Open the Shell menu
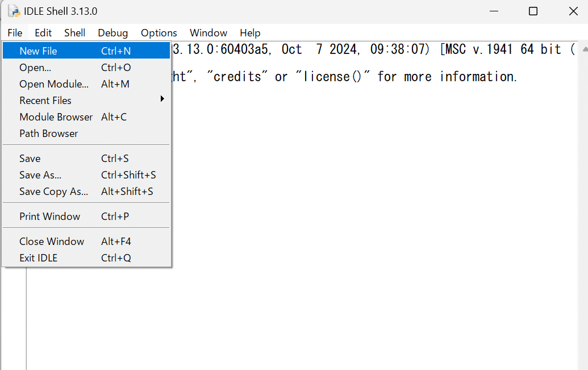Screen dimensions: 588x370 coord(74,33)
